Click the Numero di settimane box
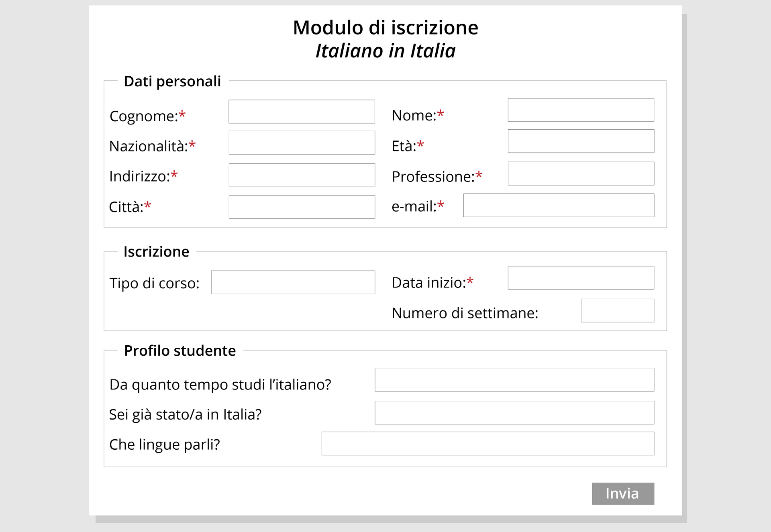The height and width of the screenshot is (532, 771). coord(617,310)
